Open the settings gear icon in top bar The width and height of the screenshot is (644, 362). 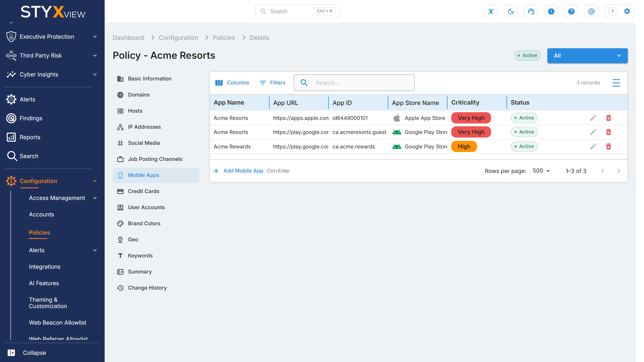pyautogui.click(x=627, y=11)
